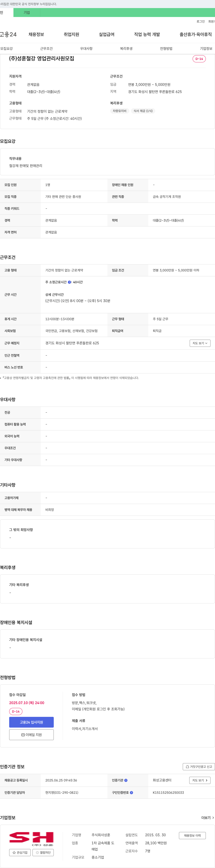Click 1명 in 모집 인원 row
This screenshot has height=868, width=215.
tap(47, 185)
